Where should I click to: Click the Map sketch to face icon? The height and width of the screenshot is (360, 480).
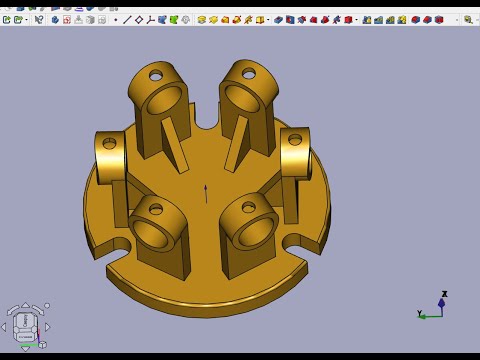(x=90, y=20)
